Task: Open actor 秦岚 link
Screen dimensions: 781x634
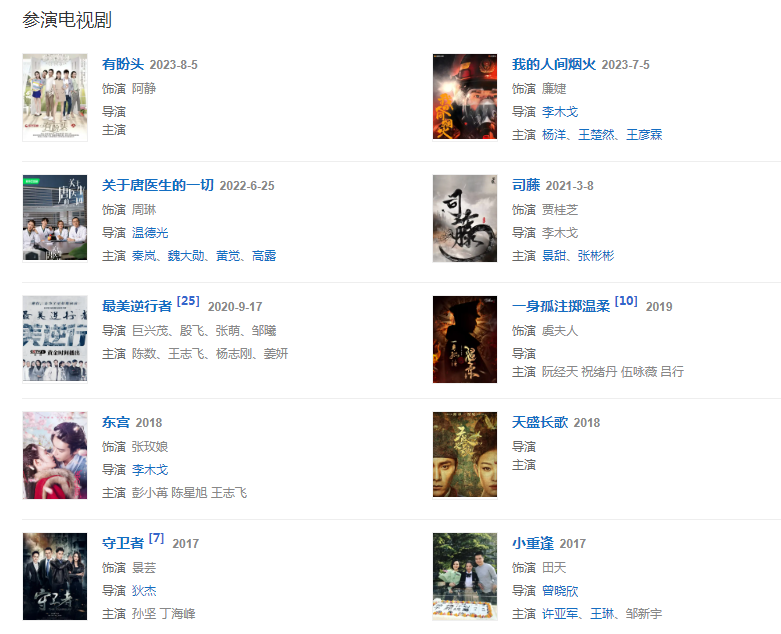Action: (143, 256)
